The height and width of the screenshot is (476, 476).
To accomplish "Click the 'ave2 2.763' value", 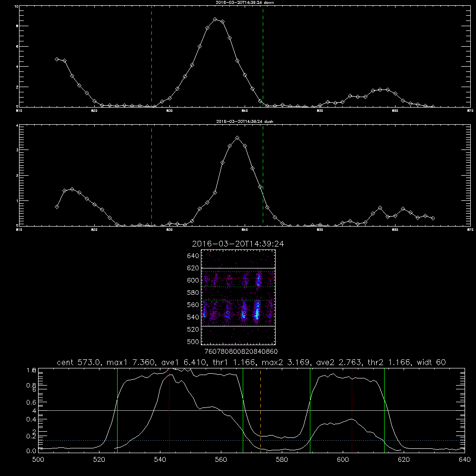I will 338,362.
